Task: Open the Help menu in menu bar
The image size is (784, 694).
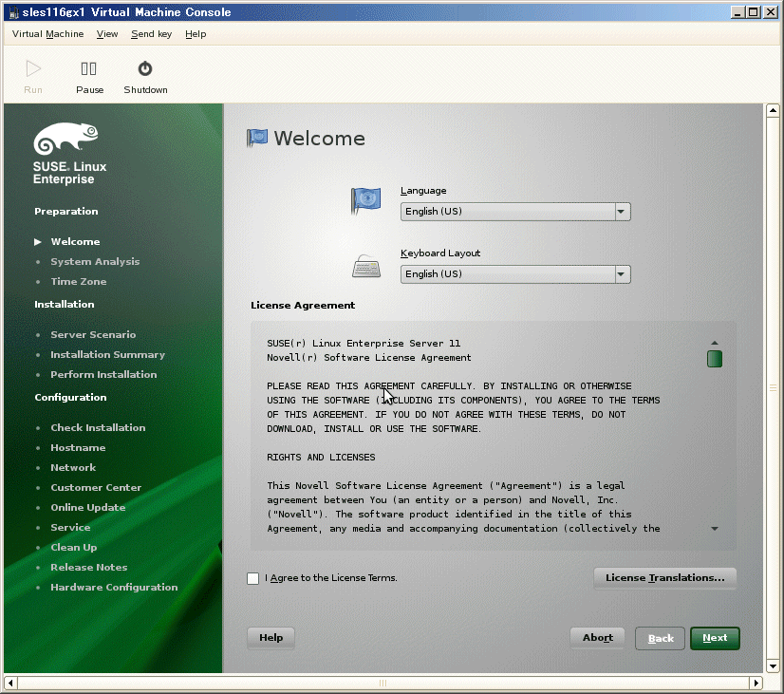Action: point(196,34)
